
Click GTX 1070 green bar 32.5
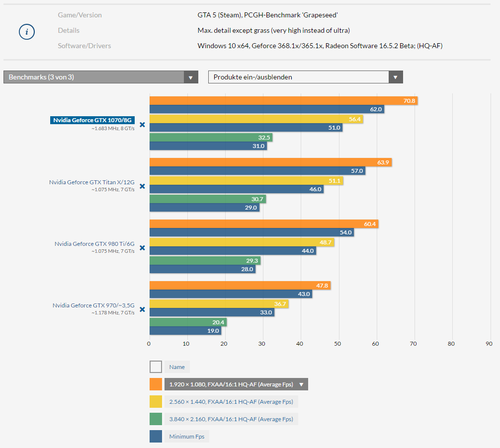(x=211, y=138)
